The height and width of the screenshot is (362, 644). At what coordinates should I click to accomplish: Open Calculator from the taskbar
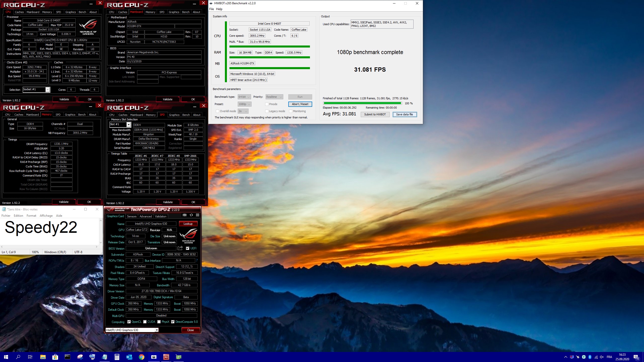pos(117,357)
